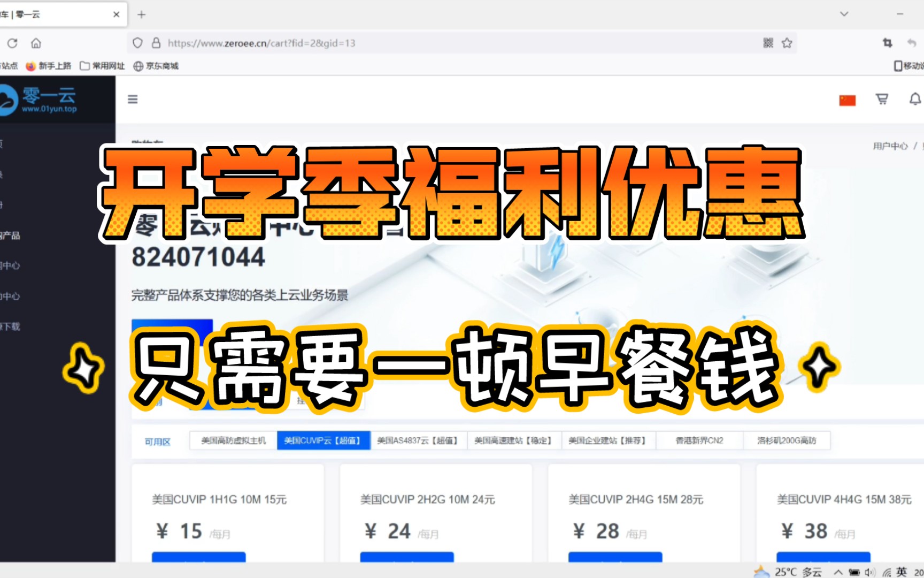This screenshot has width=924, height=578.
Task: Open the 常用网址 bookmarks folder
Action: 102,66
